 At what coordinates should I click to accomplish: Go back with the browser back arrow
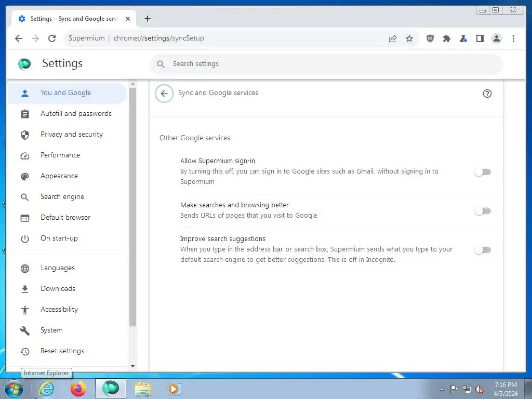(x=19, y=38)
